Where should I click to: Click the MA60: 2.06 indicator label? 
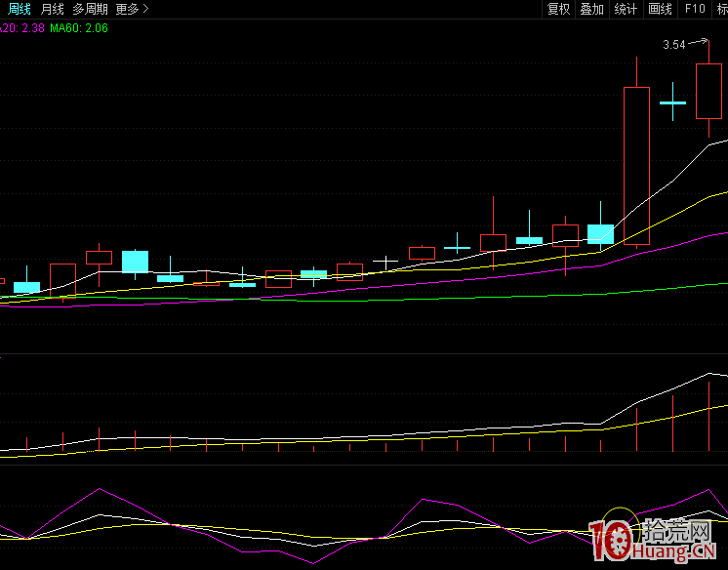[x=79, y=28]
